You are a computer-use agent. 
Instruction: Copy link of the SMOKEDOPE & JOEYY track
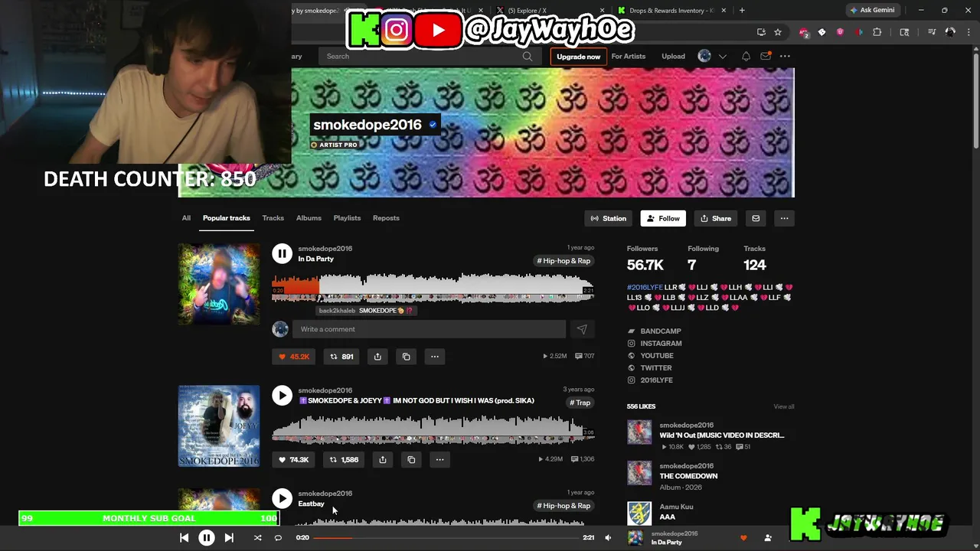tap(411, 460)
